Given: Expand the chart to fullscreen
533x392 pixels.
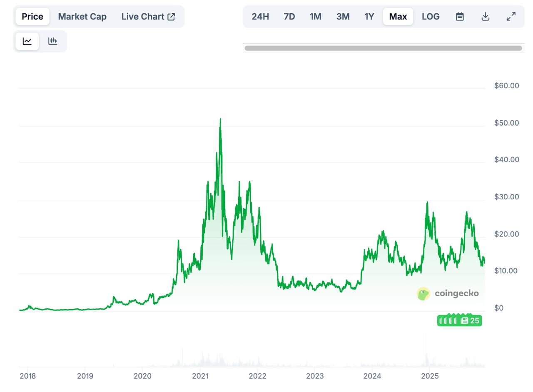Looking at the screenshot, I should pyautogui.click(x=511, y=16).
